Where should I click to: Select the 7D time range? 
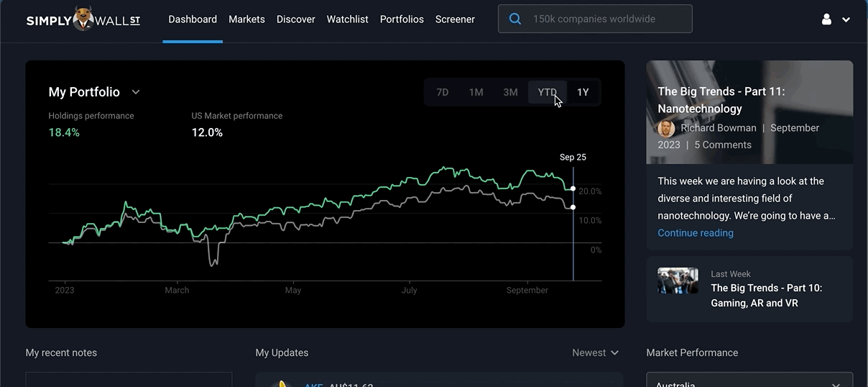443,92
